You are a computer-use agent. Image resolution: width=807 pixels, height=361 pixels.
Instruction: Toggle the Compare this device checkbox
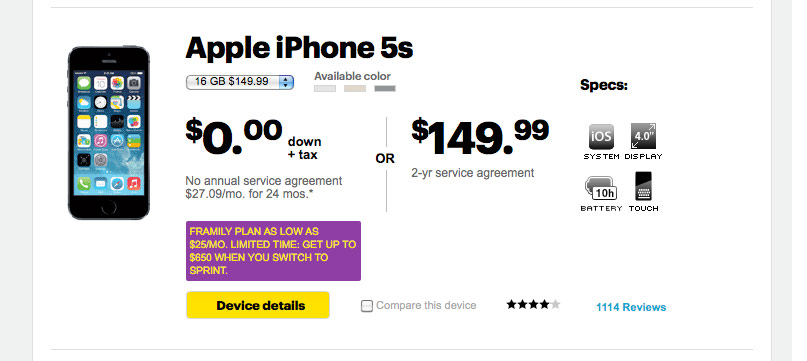[366, 306]
